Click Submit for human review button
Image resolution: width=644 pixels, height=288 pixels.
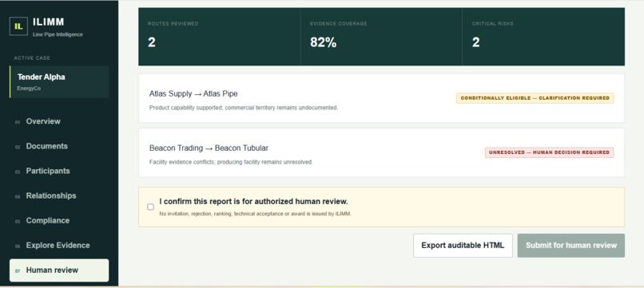pos(571,246)
